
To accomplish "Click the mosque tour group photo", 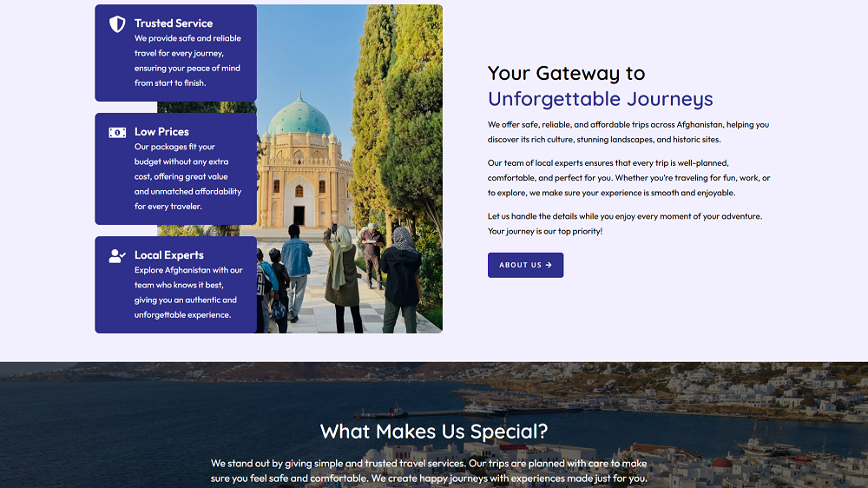I will point(349,169).
